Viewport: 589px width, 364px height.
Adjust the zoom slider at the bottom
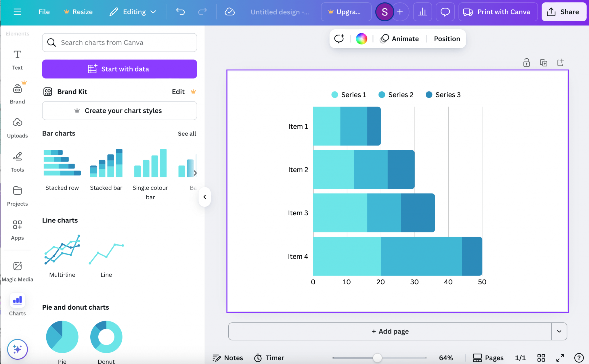click(x=377, y=358)
